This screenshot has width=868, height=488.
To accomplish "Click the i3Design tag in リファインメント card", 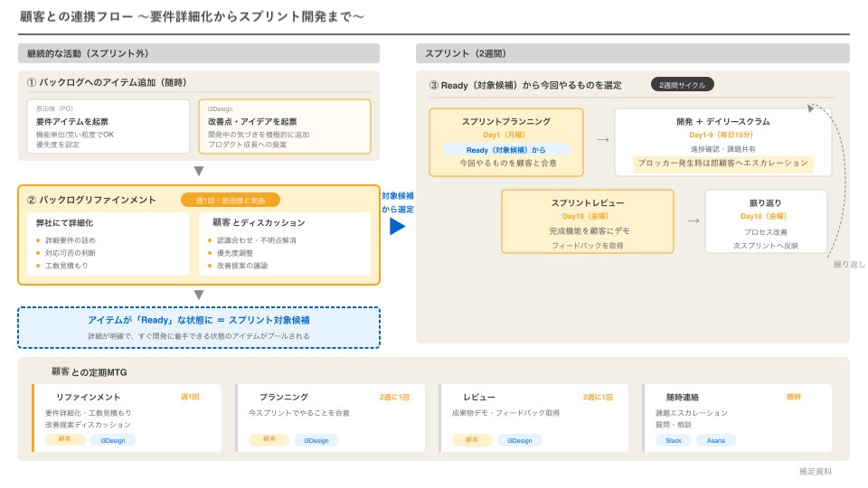I will click(113, 440).
